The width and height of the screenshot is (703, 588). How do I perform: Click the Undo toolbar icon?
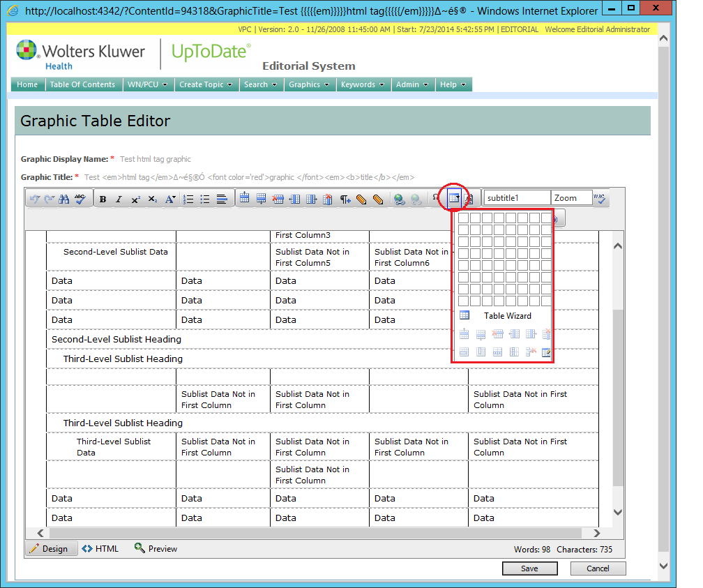pyautogui.click(x=35, y=199)
